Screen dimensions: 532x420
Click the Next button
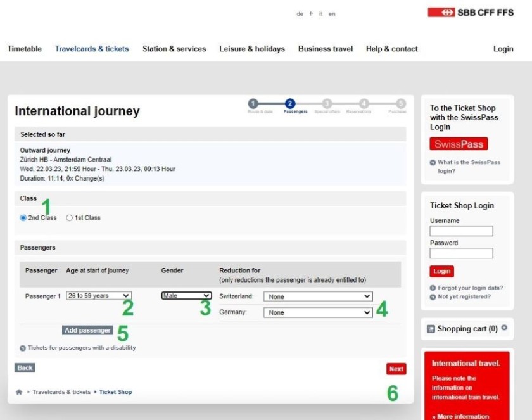pyautogui.click(x=396, y=368)
